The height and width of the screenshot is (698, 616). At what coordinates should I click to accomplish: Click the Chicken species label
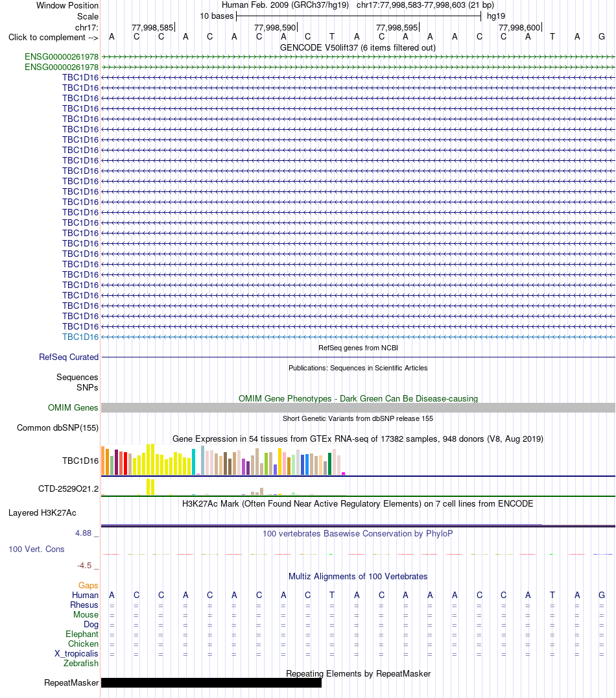tap(83, 644)
